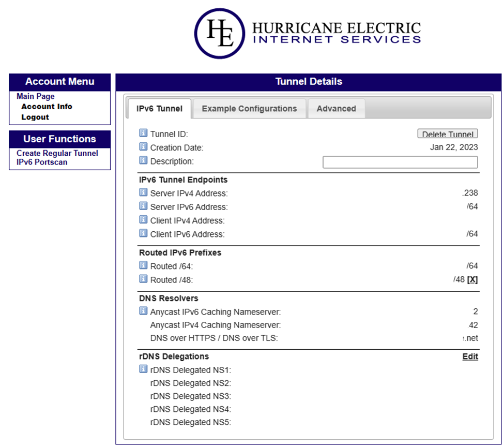This screenshot has width=504, height=447.
Task: Open the Account Info link
Action: pos(47,107)
